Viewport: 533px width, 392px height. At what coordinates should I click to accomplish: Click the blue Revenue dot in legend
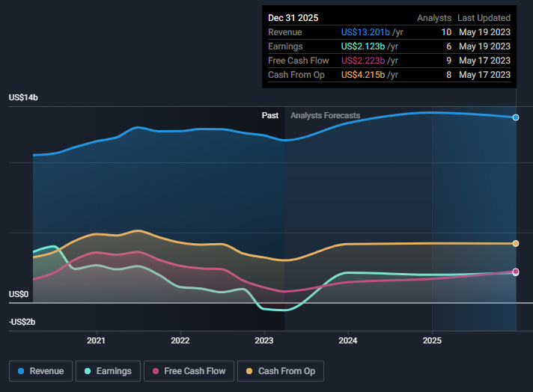21,371
